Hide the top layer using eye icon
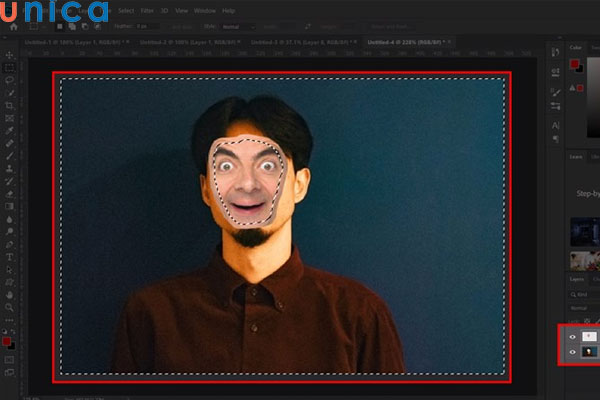 point(573,337)
